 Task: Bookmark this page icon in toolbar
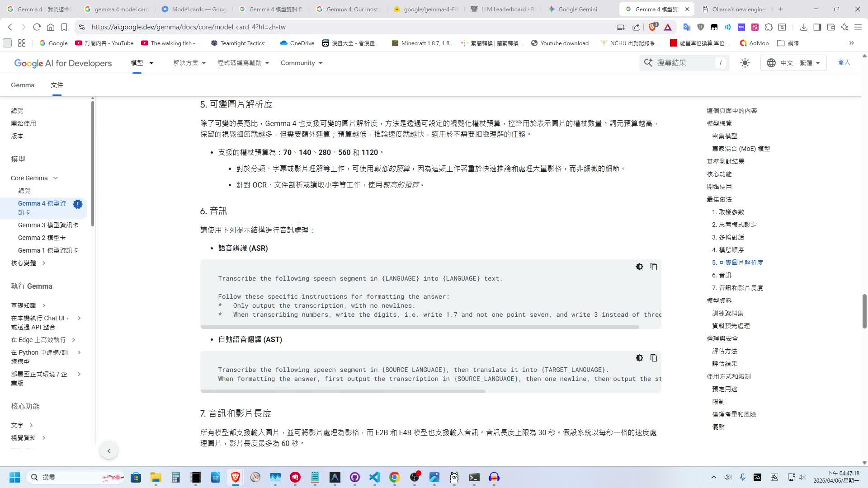(64, 27)
